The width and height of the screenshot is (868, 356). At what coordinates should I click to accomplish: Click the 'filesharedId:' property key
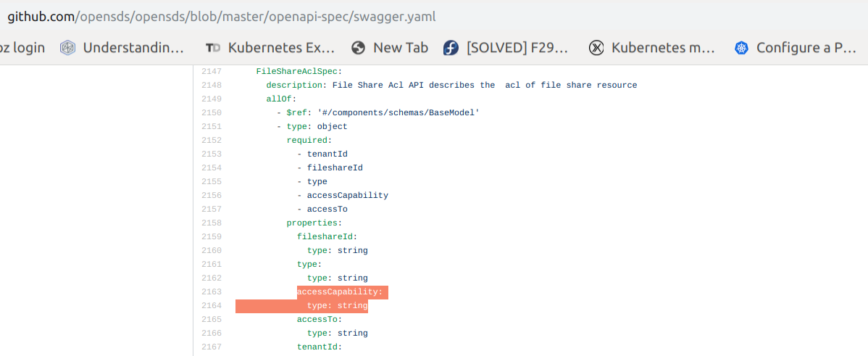[327, 237]
